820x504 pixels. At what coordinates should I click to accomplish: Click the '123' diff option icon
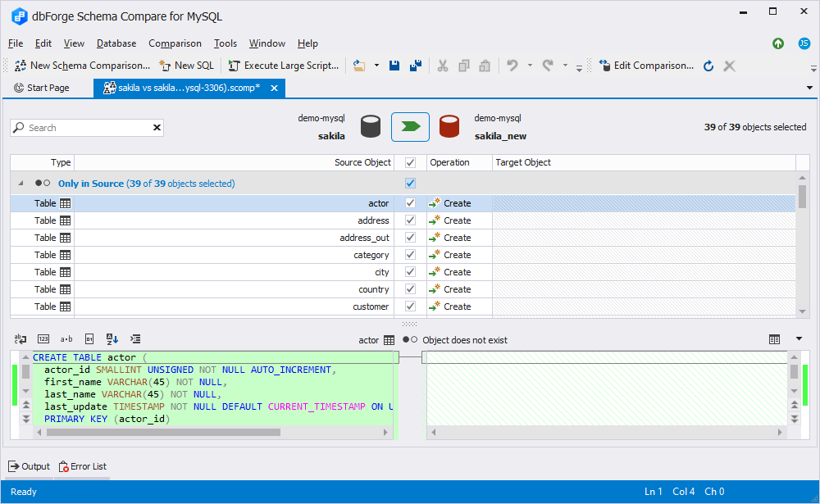click(x=43, y=338)
